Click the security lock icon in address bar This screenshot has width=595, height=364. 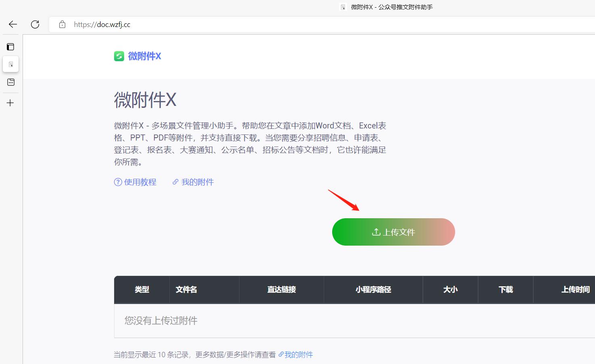click(x=62, y=24)
